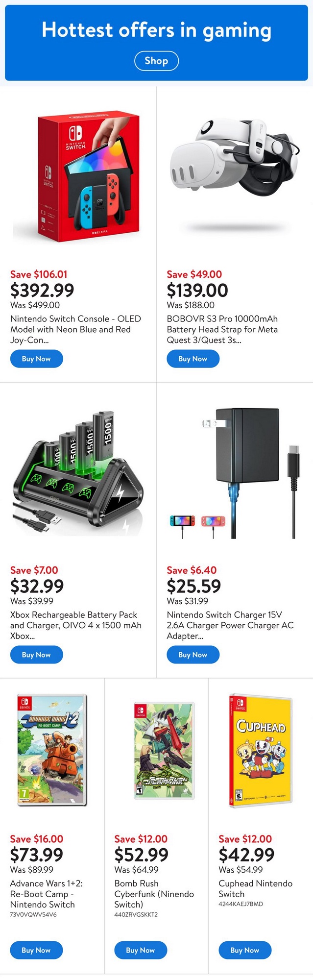
Task: Click the Shop button in gaming banner
Action: [x=156, y=61]
